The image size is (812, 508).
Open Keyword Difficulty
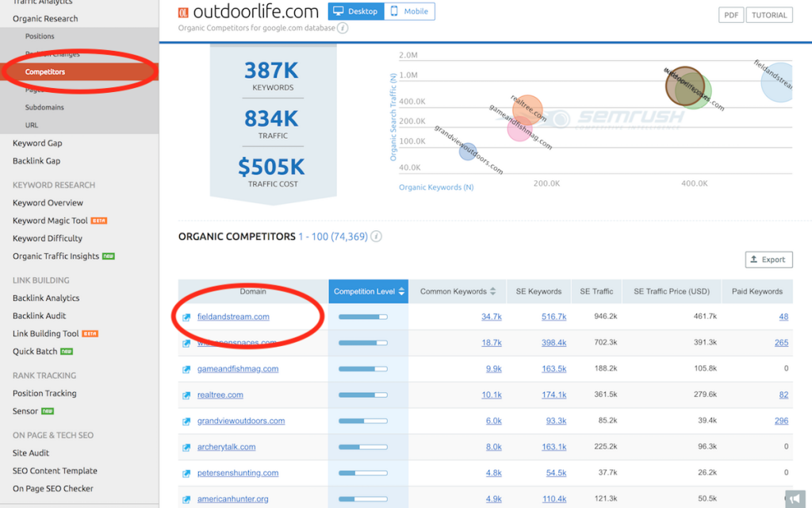(x=47, y=238)
